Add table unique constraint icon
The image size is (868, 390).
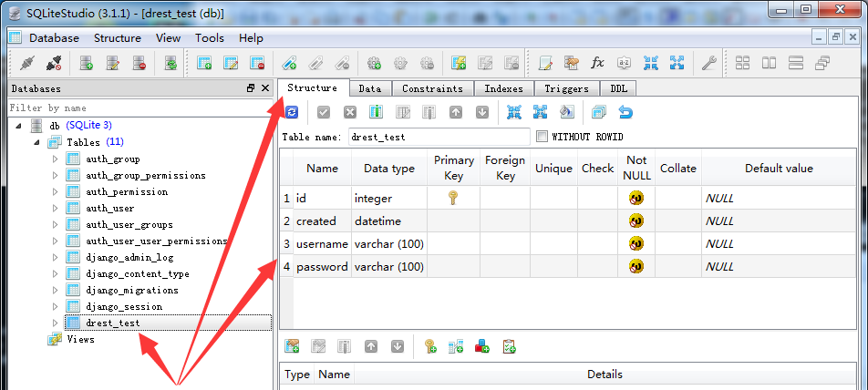click(x=482, y=346)
